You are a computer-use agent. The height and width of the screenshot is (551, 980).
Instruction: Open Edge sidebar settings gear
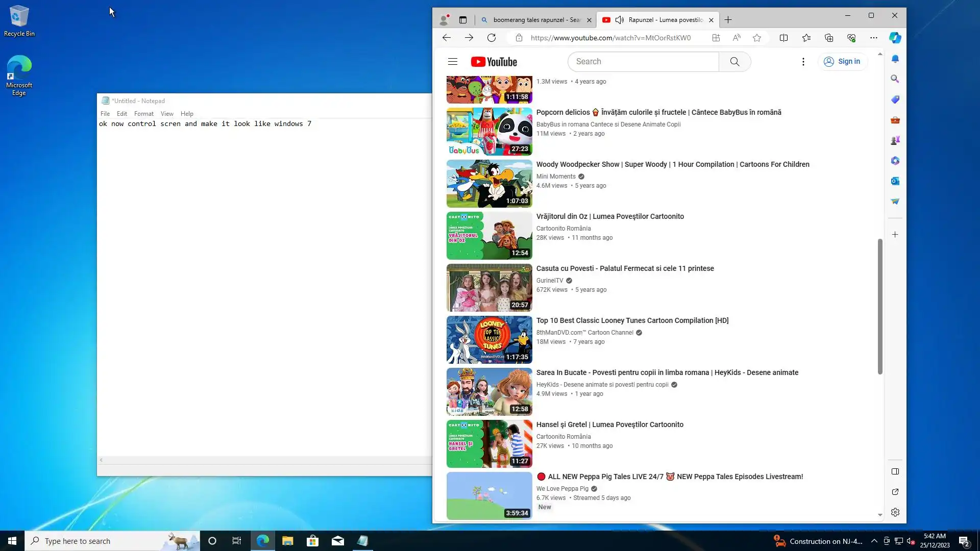click(x=895, y=512)
